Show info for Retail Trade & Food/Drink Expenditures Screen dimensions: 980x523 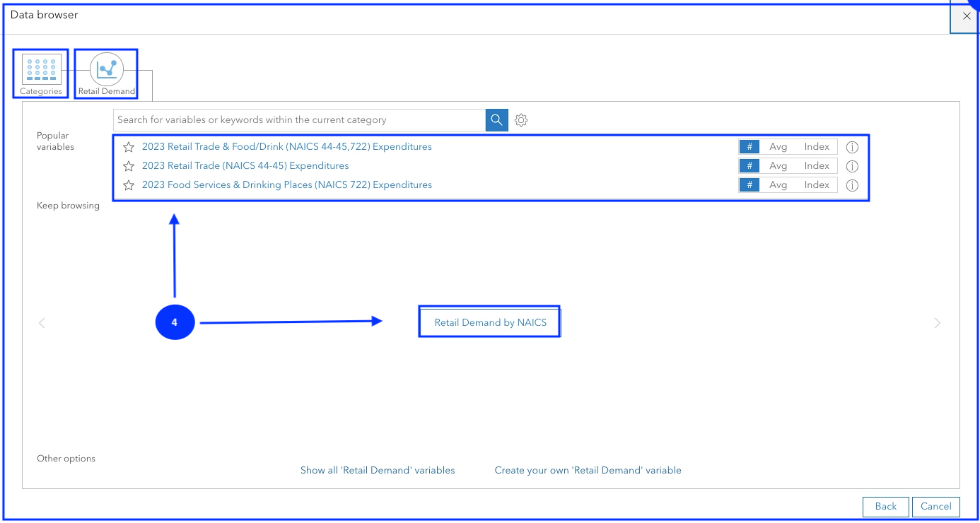(852, 147)
